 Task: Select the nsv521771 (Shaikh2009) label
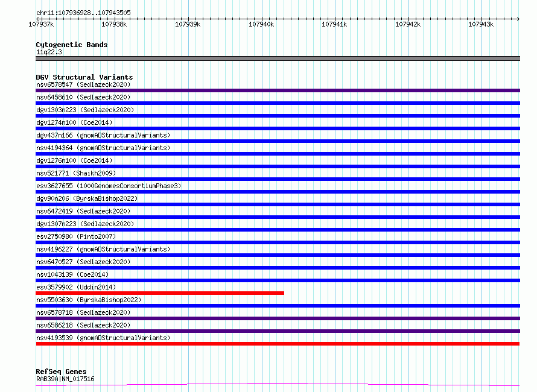point(76,173)
